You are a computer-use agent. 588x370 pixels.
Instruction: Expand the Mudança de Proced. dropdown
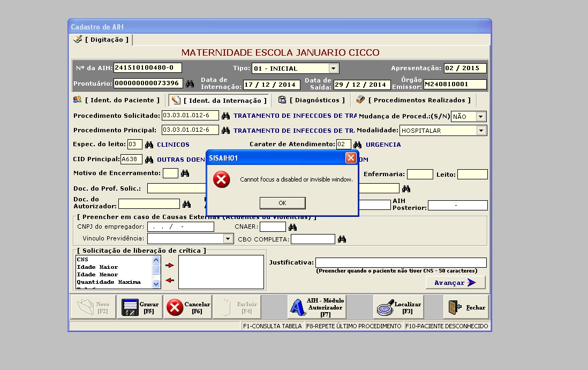coord(481,116)
